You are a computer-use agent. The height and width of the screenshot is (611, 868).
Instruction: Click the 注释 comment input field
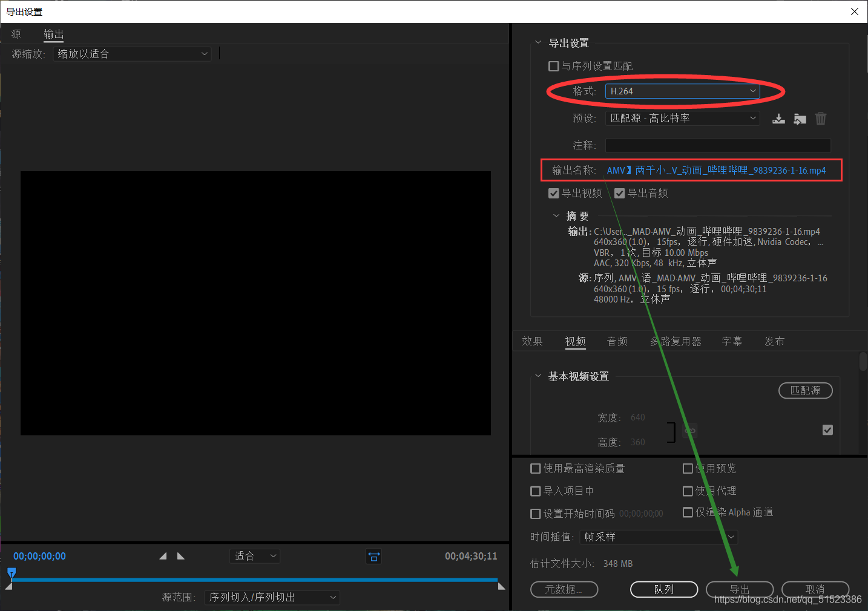click(718, 145)
